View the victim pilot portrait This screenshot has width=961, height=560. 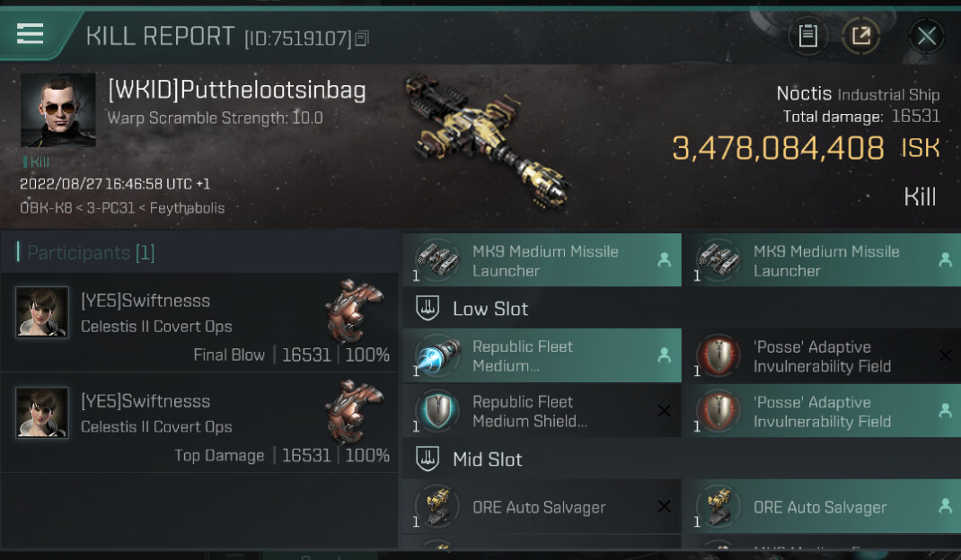point(58,109)
